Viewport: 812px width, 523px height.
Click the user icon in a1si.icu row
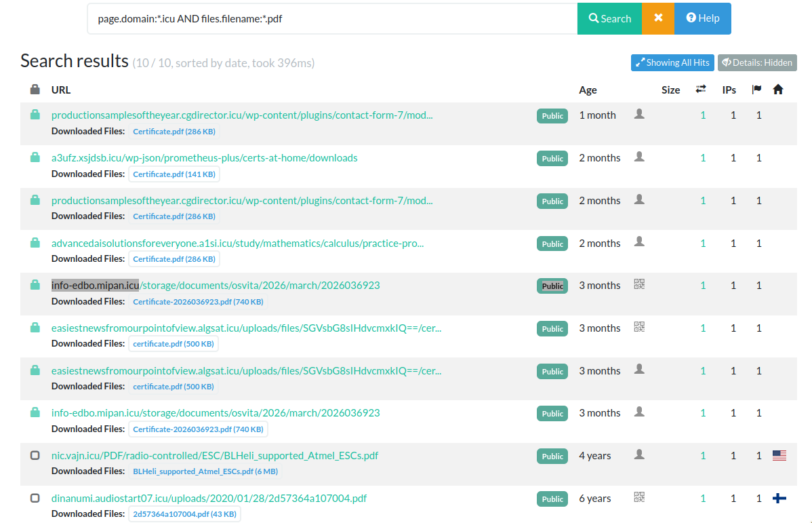(x=640, y=241)
